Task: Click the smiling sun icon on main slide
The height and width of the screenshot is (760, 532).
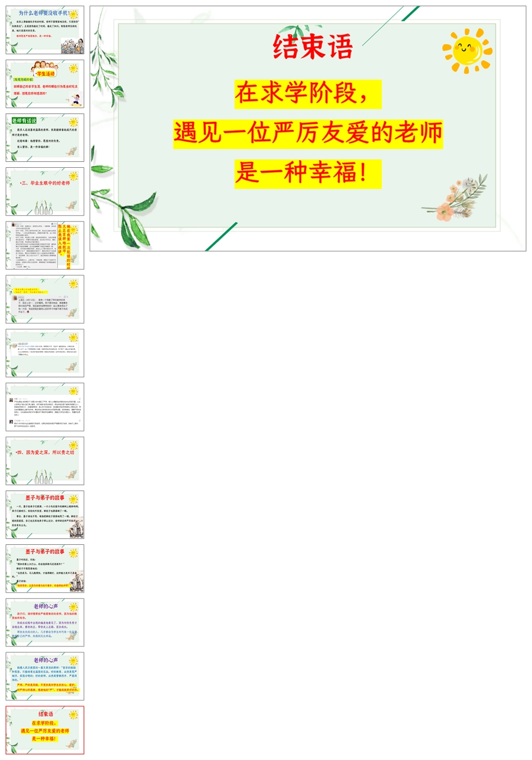Action: (466, 51)
